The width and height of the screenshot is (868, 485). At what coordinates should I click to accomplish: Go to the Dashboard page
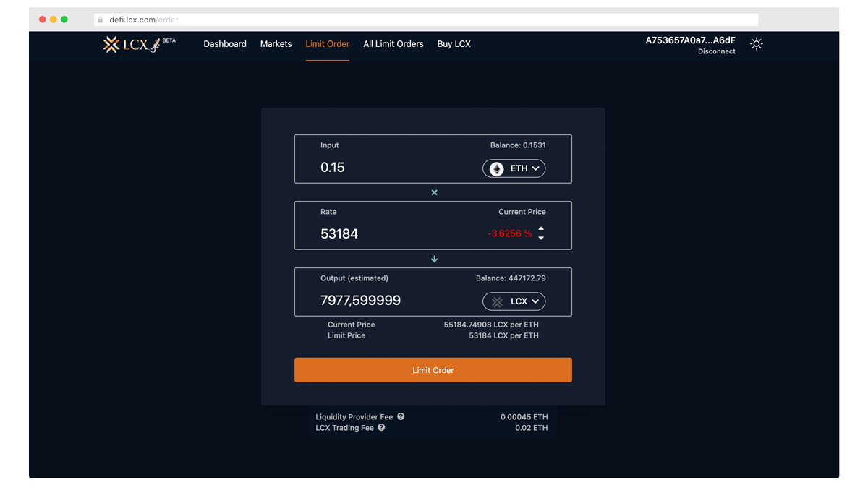point(225,44)
